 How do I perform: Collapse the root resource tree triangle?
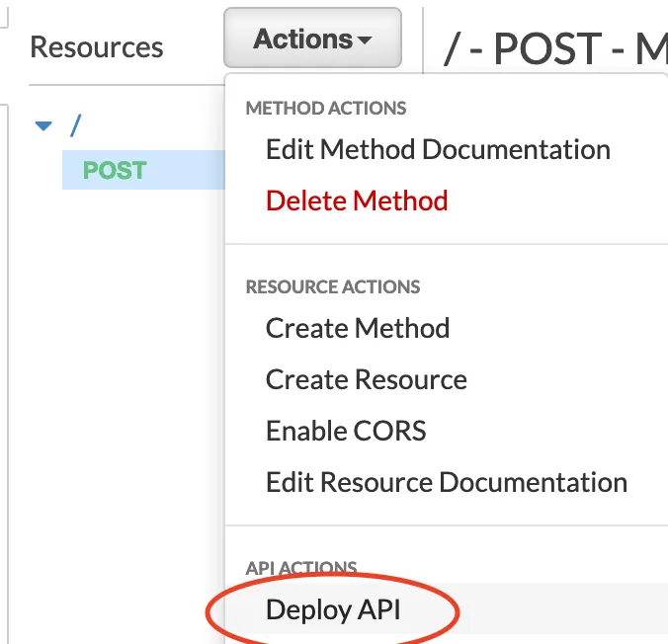coord(42,126)
